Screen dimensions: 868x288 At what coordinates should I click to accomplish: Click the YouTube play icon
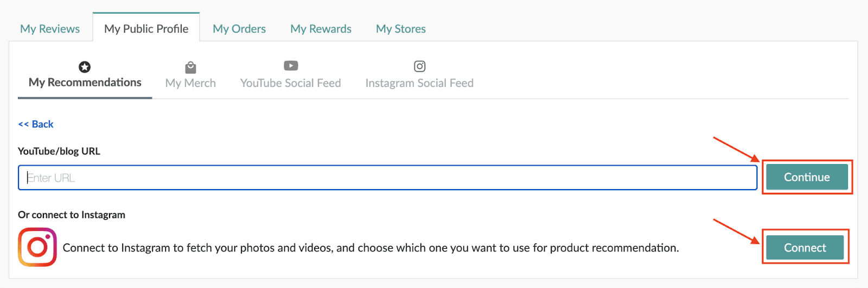click(x=291, y=66)
